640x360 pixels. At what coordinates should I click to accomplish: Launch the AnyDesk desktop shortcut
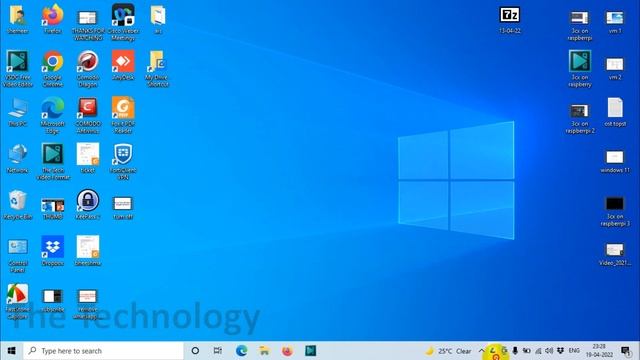click(x=123, y=65)
